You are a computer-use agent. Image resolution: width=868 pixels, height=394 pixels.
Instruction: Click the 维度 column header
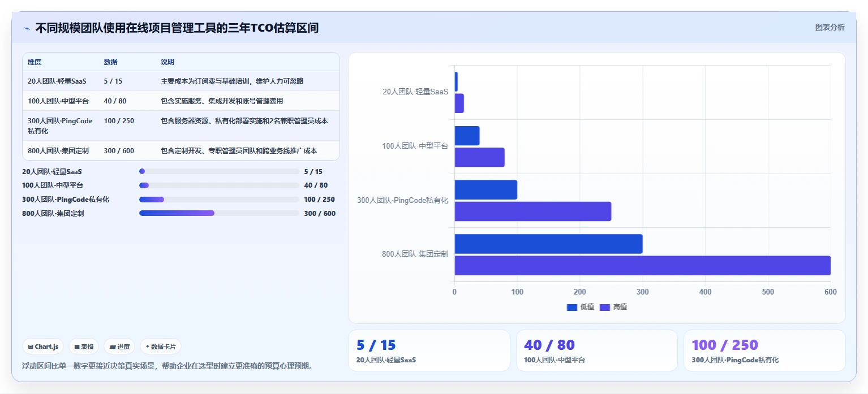click(x=35, y=62)
